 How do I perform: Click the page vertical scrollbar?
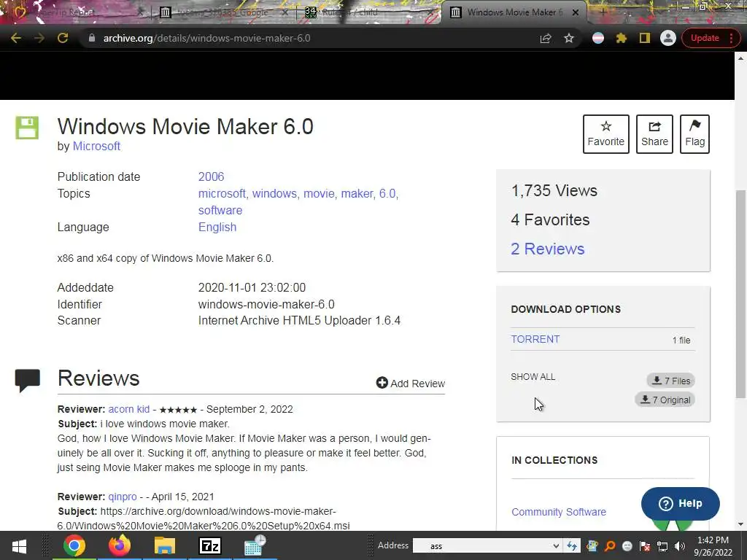(740, 293)
